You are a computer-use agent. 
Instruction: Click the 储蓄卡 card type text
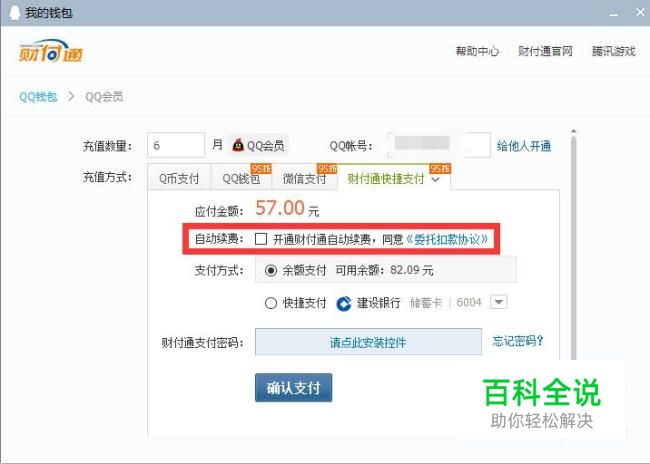426,303
